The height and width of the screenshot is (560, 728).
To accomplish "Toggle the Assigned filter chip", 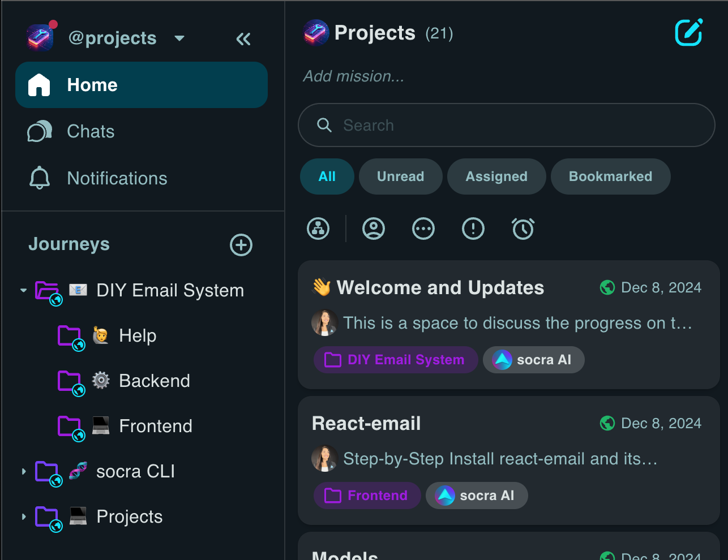I will pos(496,176).
